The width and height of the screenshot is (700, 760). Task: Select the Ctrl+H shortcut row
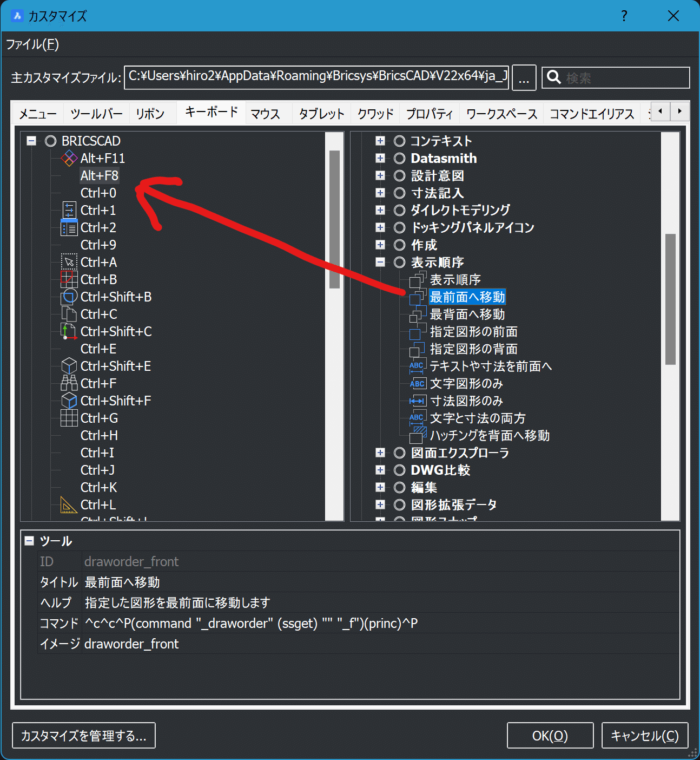coord(99,435)
